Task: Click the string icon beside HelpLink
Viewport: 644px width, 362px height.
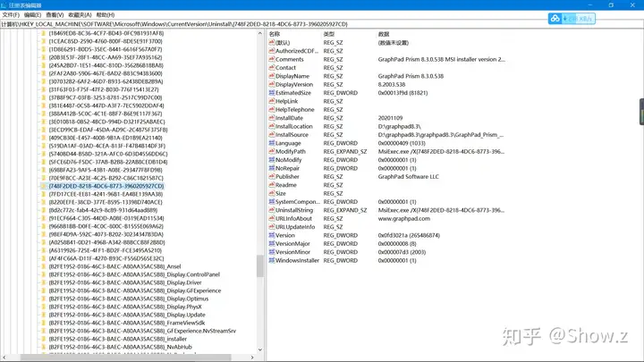Action: click(272, 101)
